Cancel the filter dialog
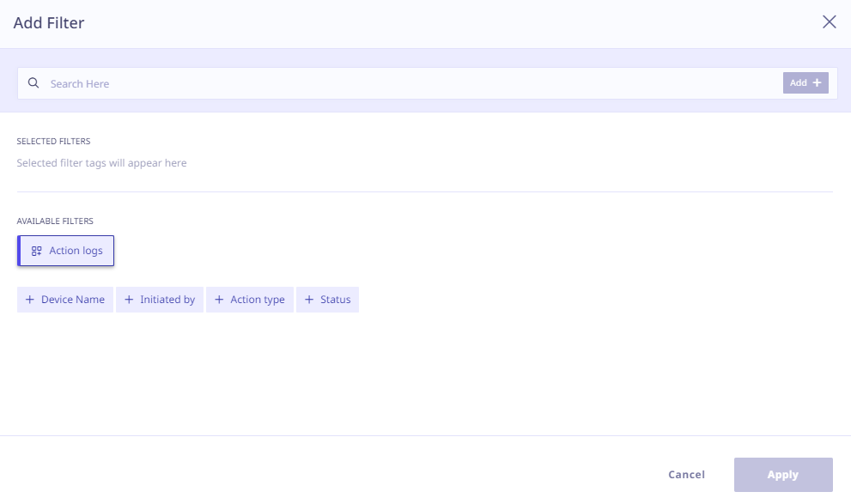This screenshot has height=504, width=851. [x=686, y=475]
